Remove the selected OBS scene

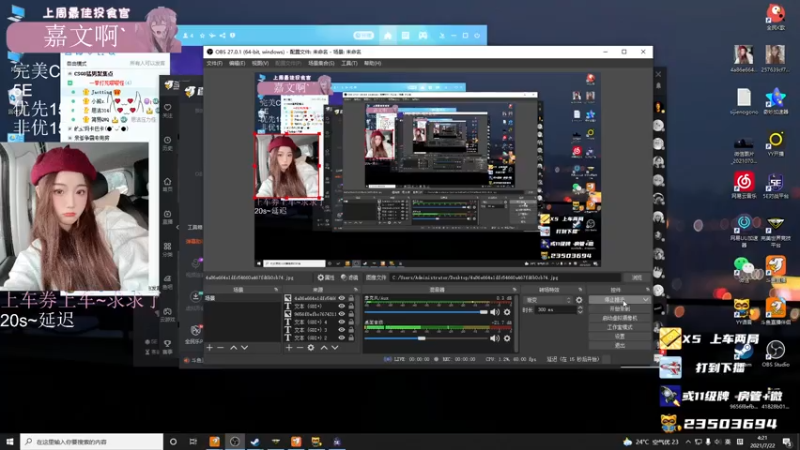pyautogui.click(x=221, y=347)
